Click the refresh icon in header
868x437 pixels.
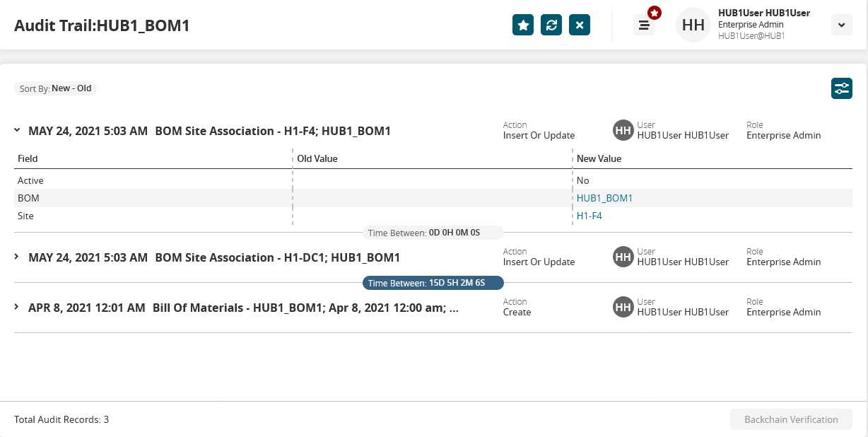point(551,25)
